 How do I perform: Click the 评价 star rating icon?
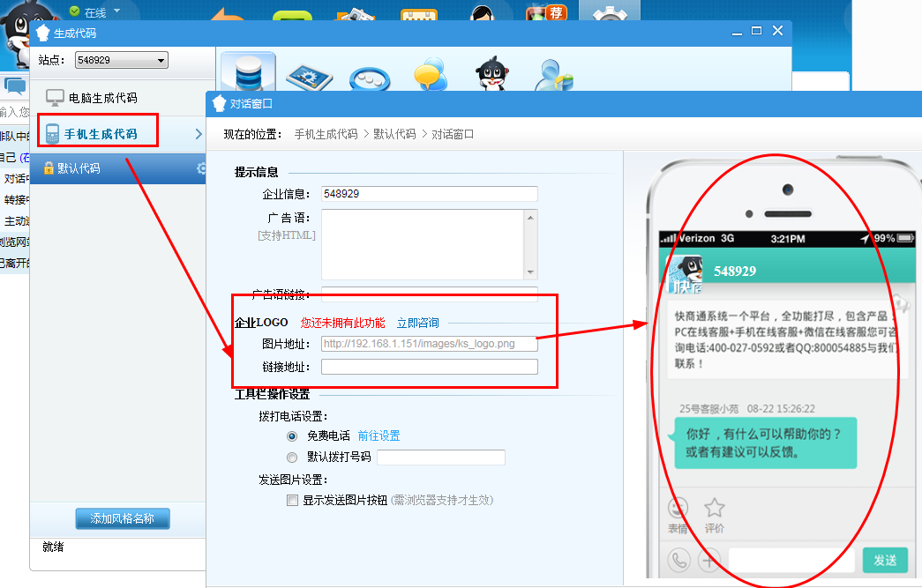point(714,509)
